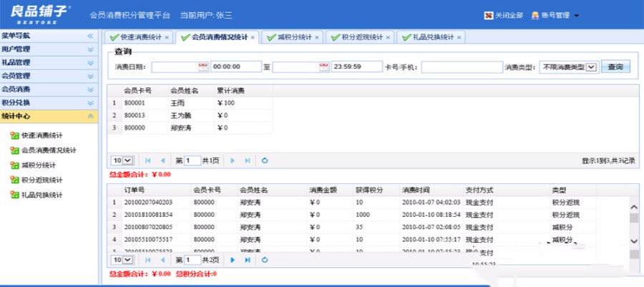Go to first page in lower grid
Image resolution: width=644 pixels, height=287 pixels.
[148, 260]
